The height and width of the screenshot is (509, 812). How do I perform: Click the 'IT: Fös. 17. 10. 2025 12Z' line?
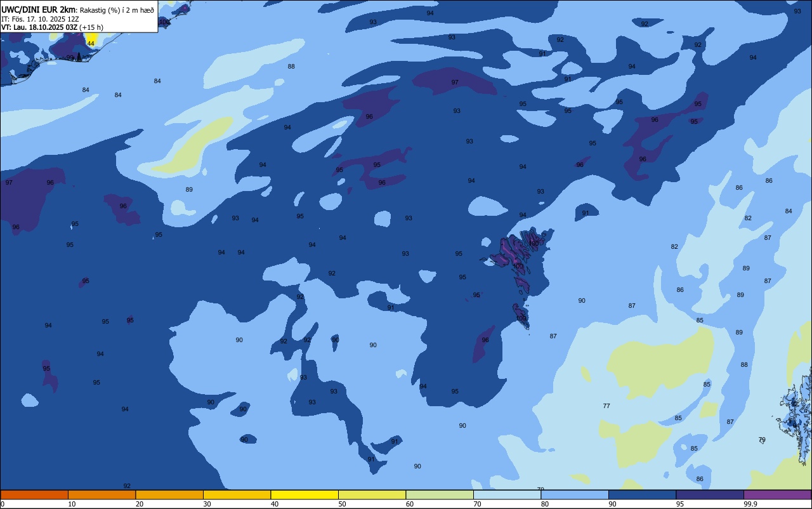tap(39, 19)
